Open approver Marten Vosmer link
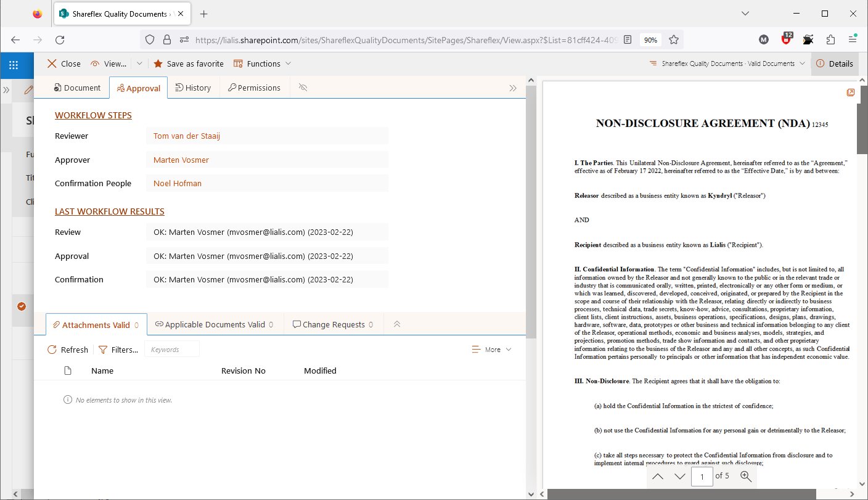 click(181, 160)
